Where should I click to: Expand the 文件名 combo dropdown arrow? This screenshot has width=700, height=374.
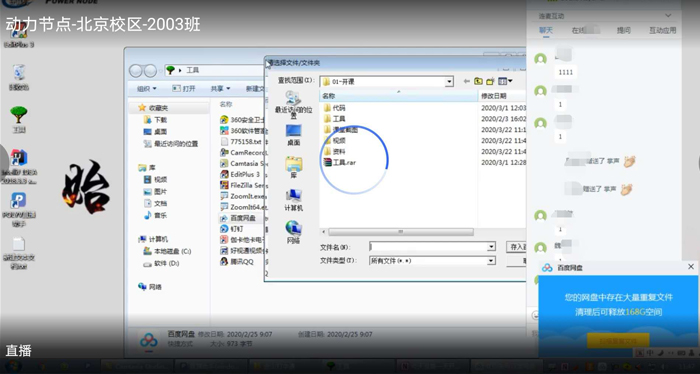tap(491, 247)
